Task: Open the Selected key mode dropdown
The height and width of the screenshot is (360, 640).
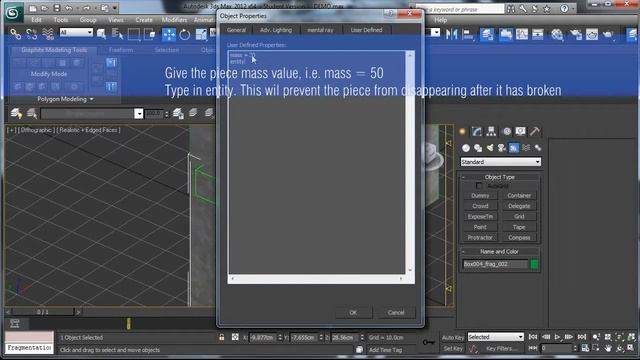Action: pyautogui.click(x=496, y=337)
